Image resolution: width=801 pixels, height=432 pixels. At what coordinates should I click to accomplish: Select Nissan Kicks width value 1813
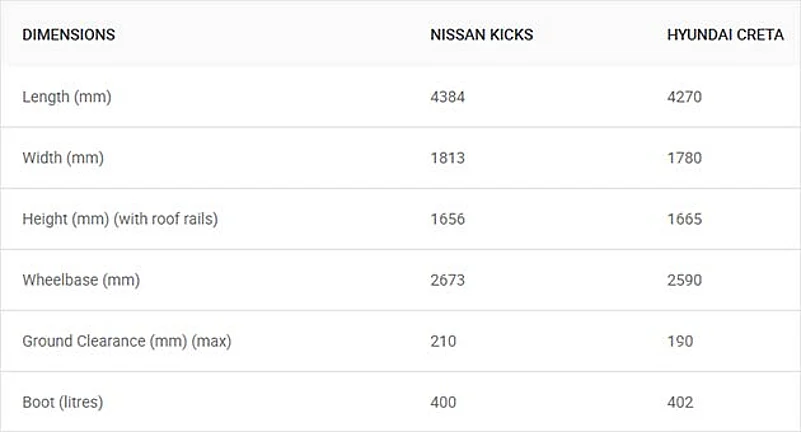(x=447, y=158)
